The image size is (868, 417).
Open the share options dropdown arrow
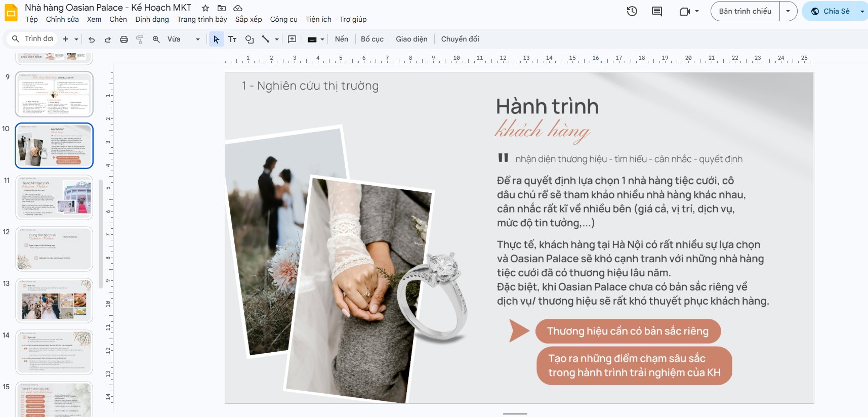click(862, 11)
